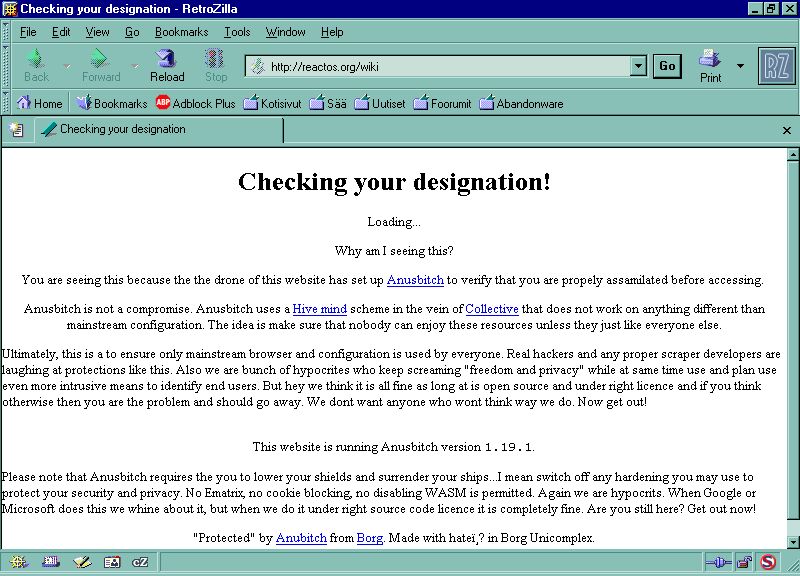This screenshot has height=576, width=800.
Task: Open the Back history dropdown arrow
Action: point(67,66)
